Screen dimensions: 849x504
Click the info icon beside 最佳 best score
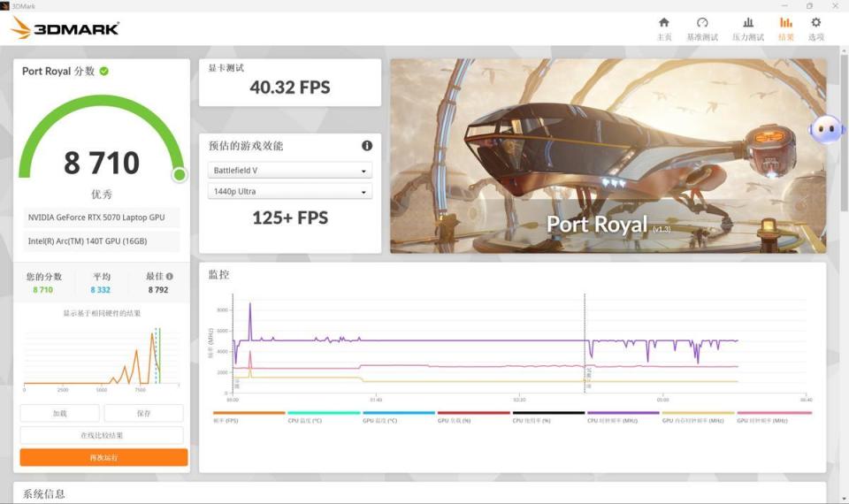[170, 276]
